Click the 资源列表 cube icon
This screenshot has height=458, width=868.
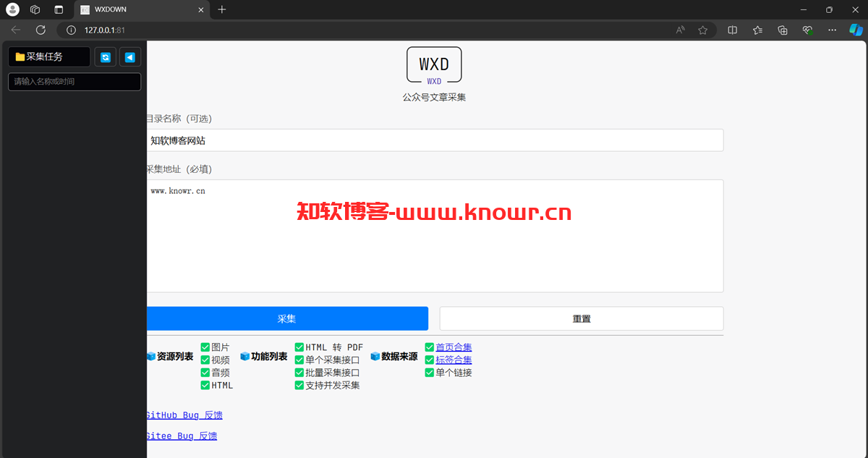click(x=151, y=357)
